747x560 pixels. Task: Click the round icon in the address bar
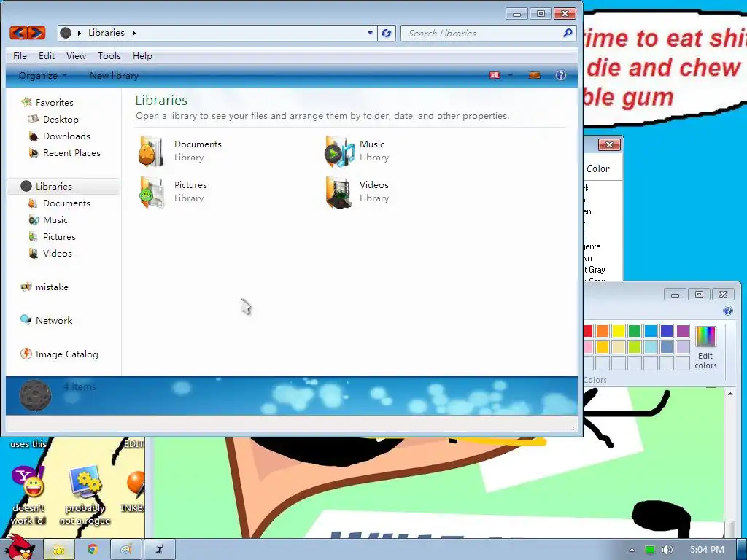pos(66,33)
